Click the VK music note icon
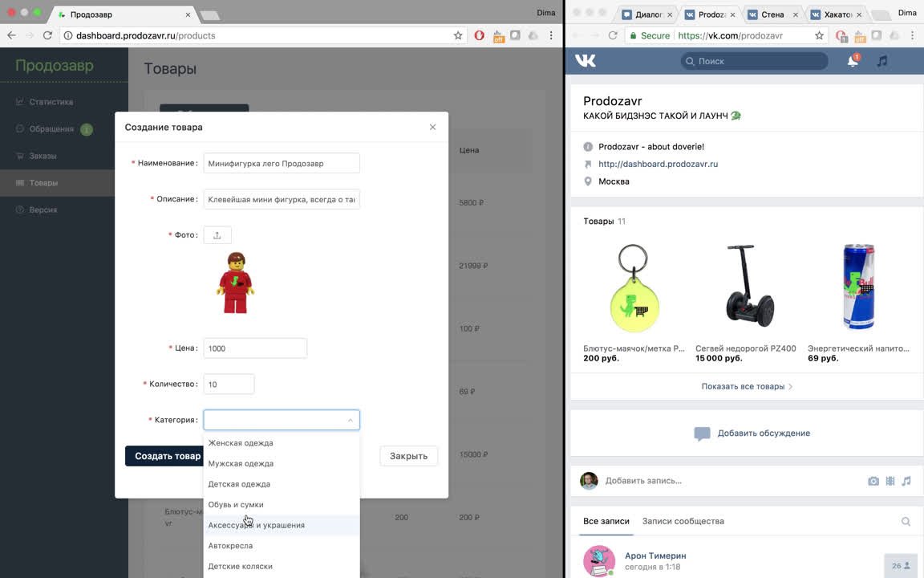Viewport: 924px width, 578px height. click(882, 61)
